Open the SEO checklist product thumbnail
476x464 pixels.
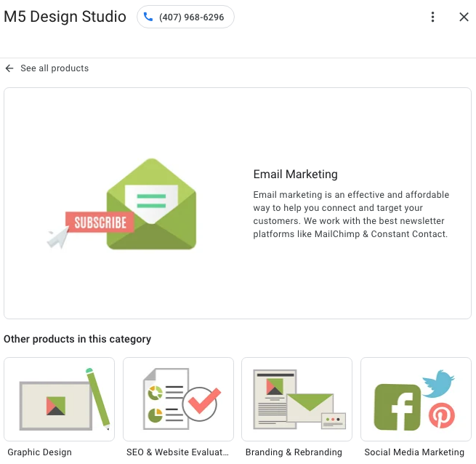[178, 399]
